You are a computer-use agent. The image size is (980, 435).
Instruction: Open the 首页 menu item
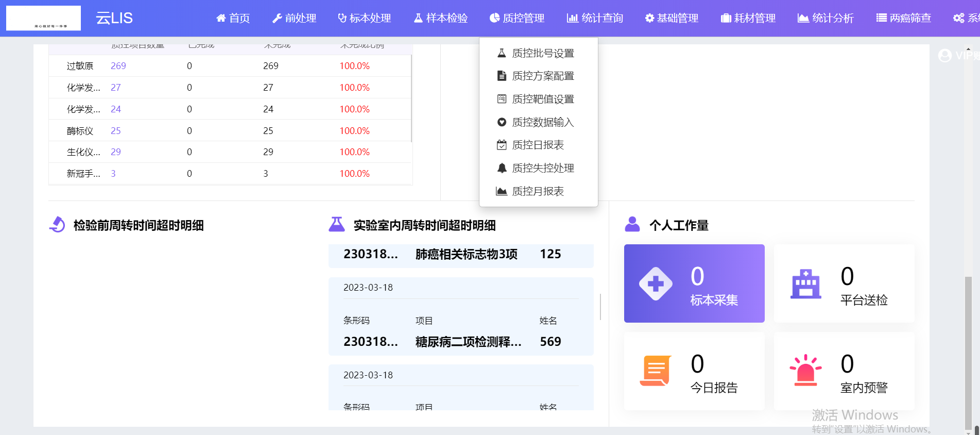(233, 18)
